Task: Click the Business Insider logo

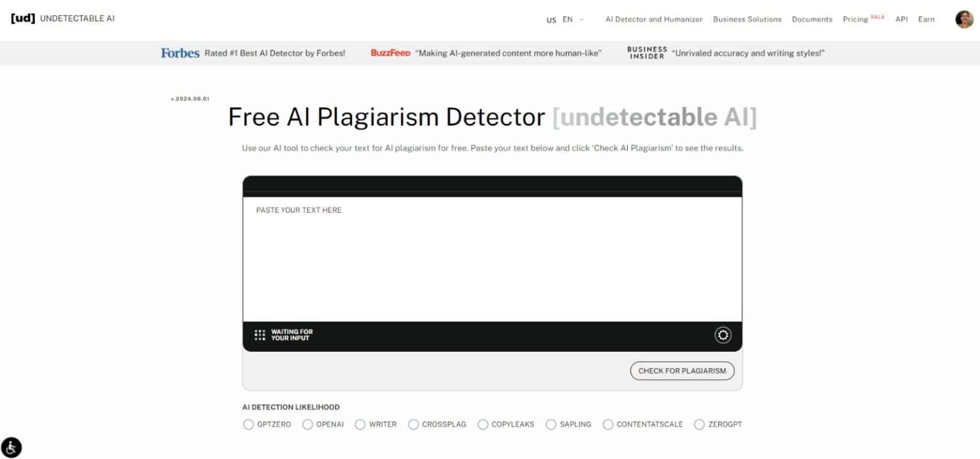Action: click(x=647, y=53)
